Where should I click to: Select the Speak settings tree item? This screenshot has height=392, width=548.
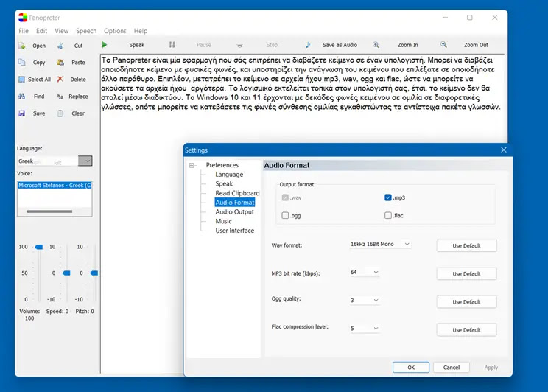pos(224,183)
